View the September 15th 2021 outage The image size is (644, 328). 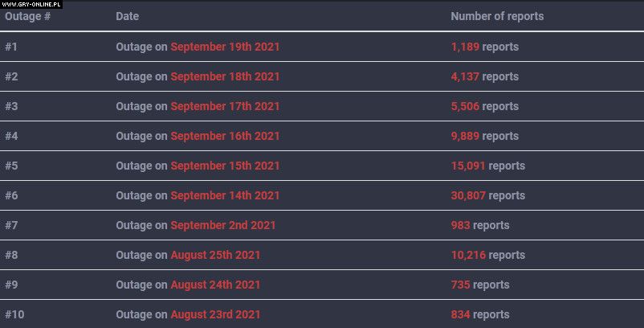[x=225, y=166]
